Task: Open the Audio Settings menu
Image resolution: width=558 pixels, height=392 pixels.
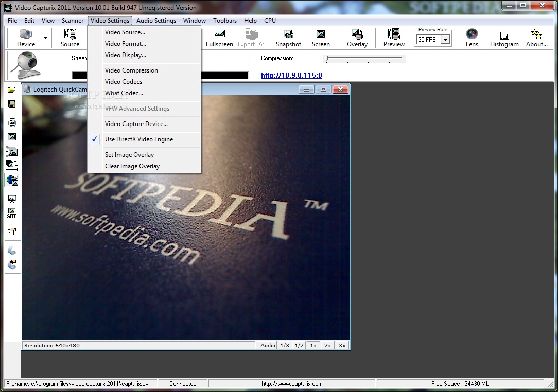Action: tap(156, 21)
